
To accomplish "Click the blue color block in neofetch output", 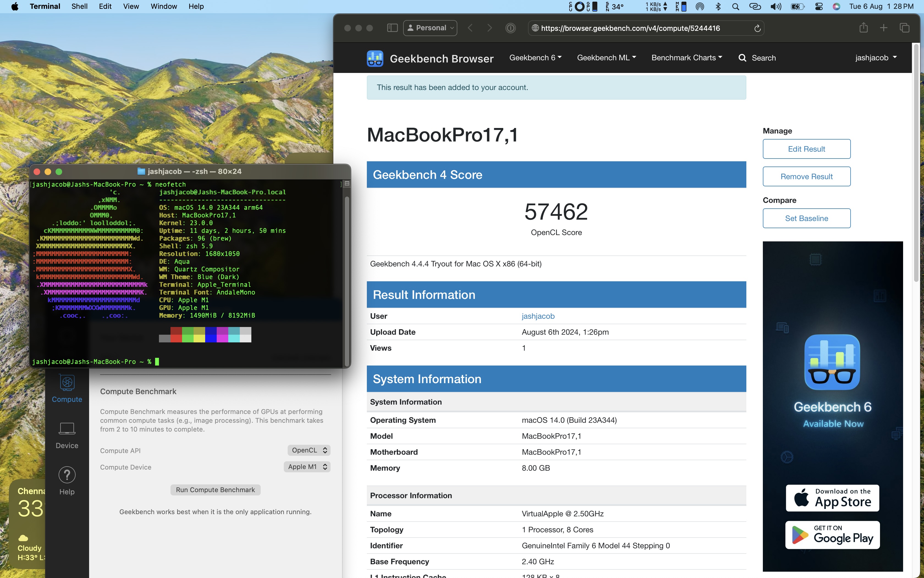I will [x=211, y=334].
